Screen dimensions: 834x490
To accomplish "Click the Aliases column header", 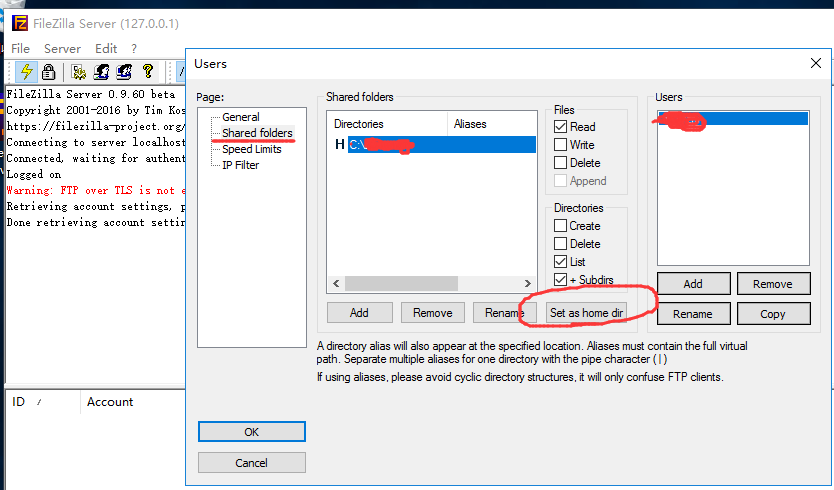I will pyautogui.click(x=470, y=124).
